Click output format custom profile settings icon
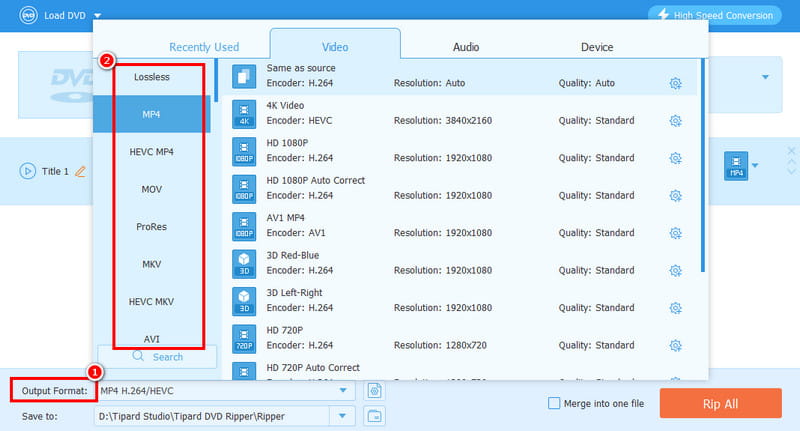Image resolution: width=800 pixels, height=431 pixels. (374, 391)
